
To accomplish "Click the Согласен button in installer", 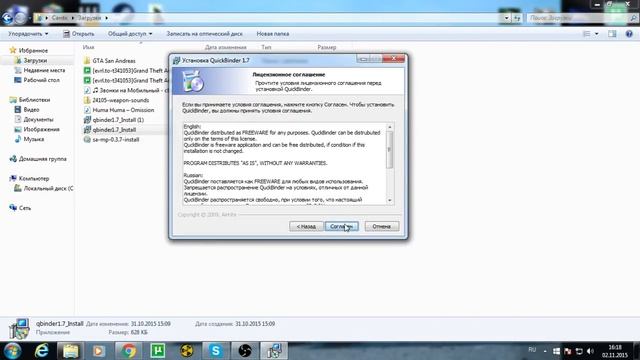I will (x=342, y=226).
